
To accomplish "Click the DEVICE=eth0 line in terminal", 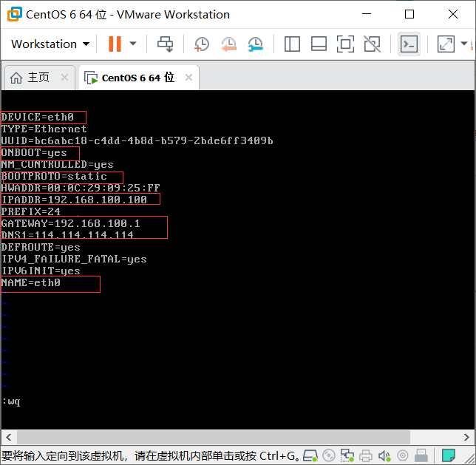I will (x=38, y=118).
